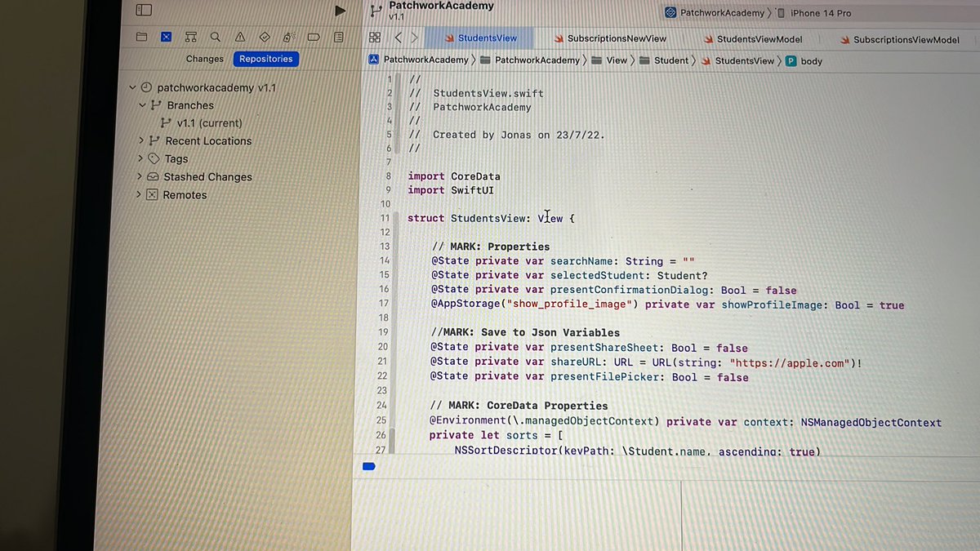The height and width of the screenshot is (551, 980).
Task: Open the Project navigator folder icon
Action: coord(141,37)
